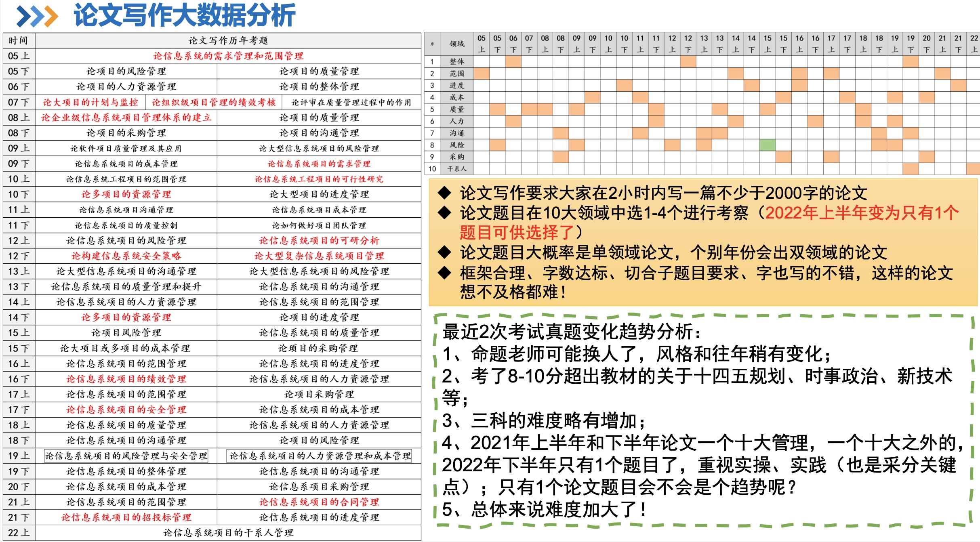Viewport: 980px width, 542px height.
Task: Select the 22上 row label in left table
Action: (19, 533)
